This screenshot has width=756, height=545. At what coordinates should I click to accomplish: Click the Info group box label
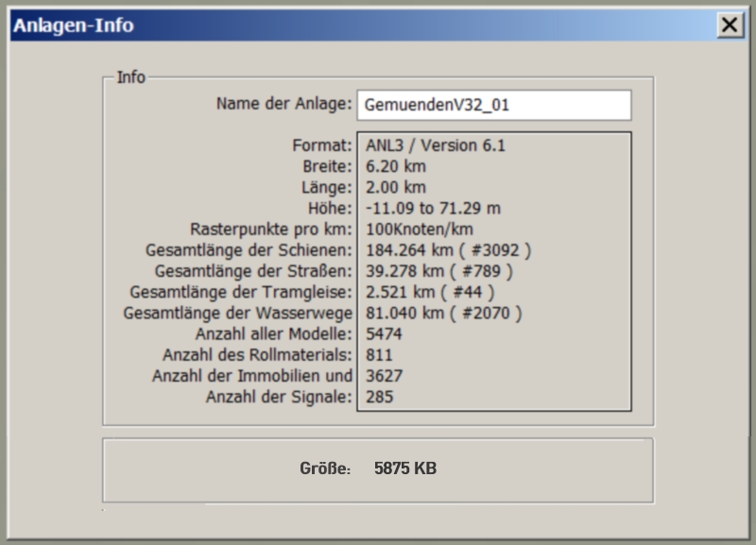130,77
